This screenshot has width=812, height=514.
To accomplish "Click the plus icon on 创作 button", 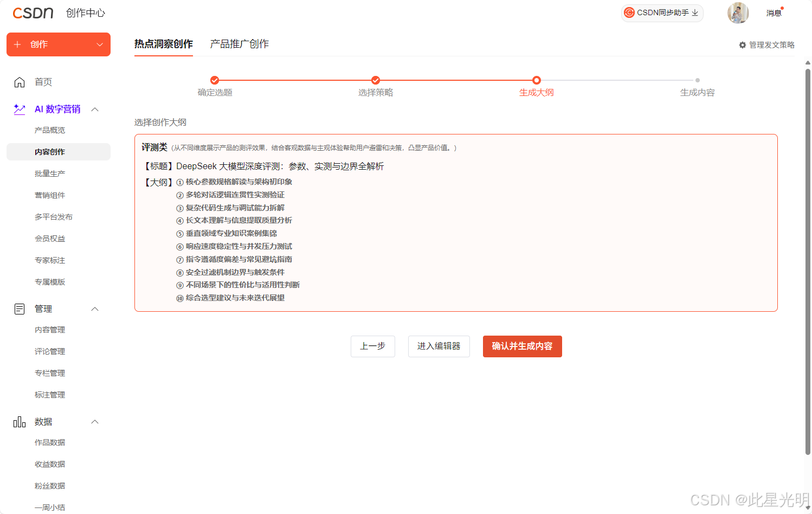I will click(x=17, y=44).
